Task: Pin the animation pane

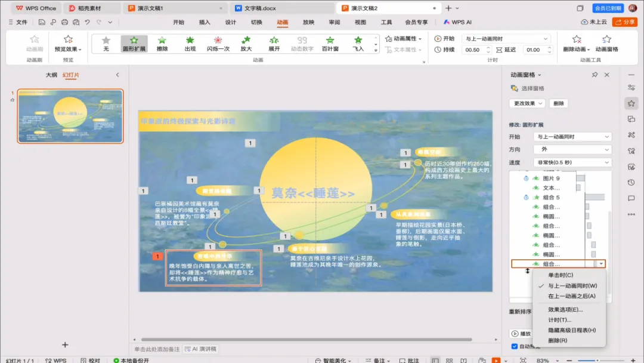Action: [x=595, y=75]
